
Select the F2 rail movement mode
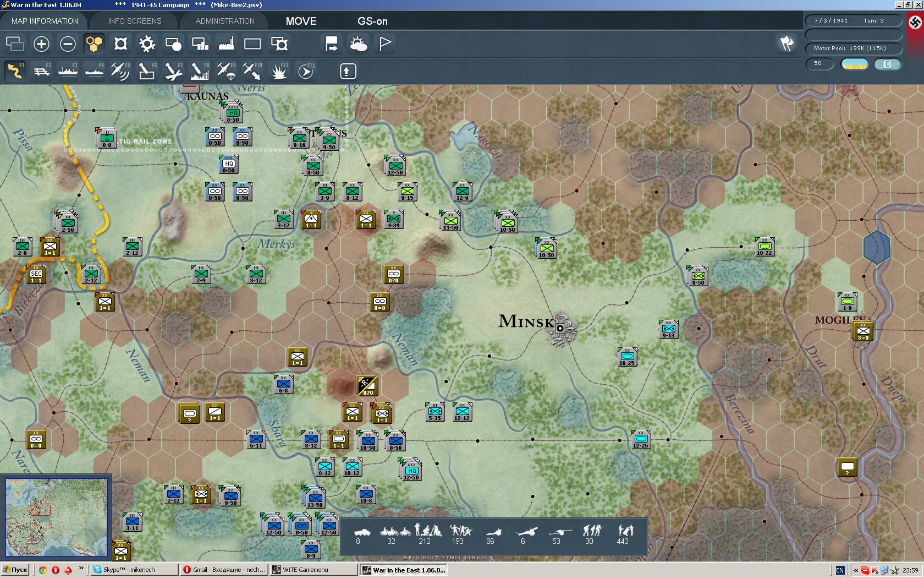pyautogui.click(x=41, y=71)
